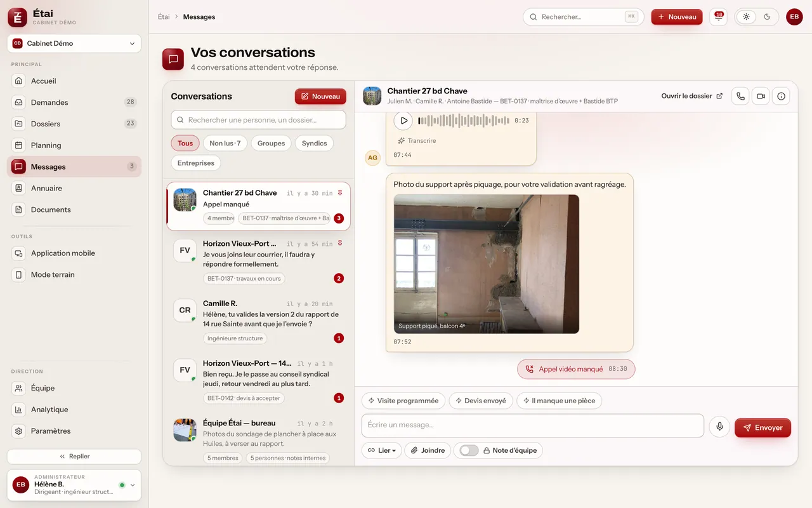This screenshot has width=812, height=508.
Task: Click the BET-0142 devis à accepter tag
Action: click(244, 398)
